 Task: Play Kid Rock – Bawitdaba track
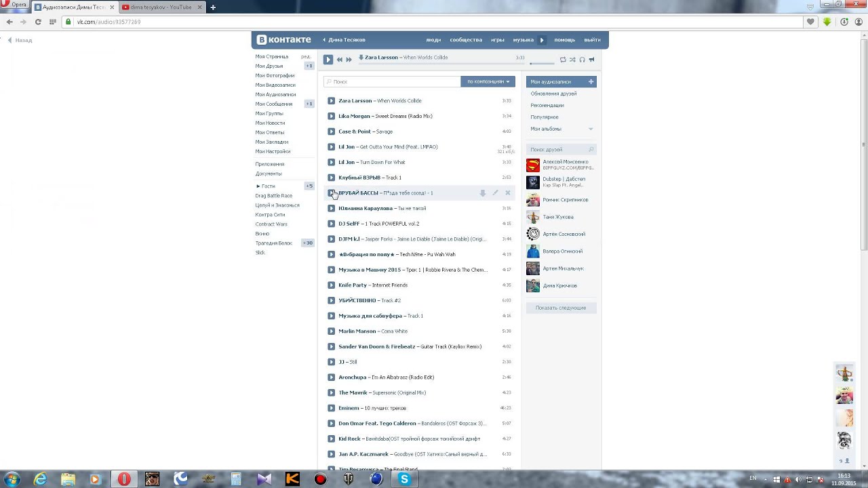point(331,439)
